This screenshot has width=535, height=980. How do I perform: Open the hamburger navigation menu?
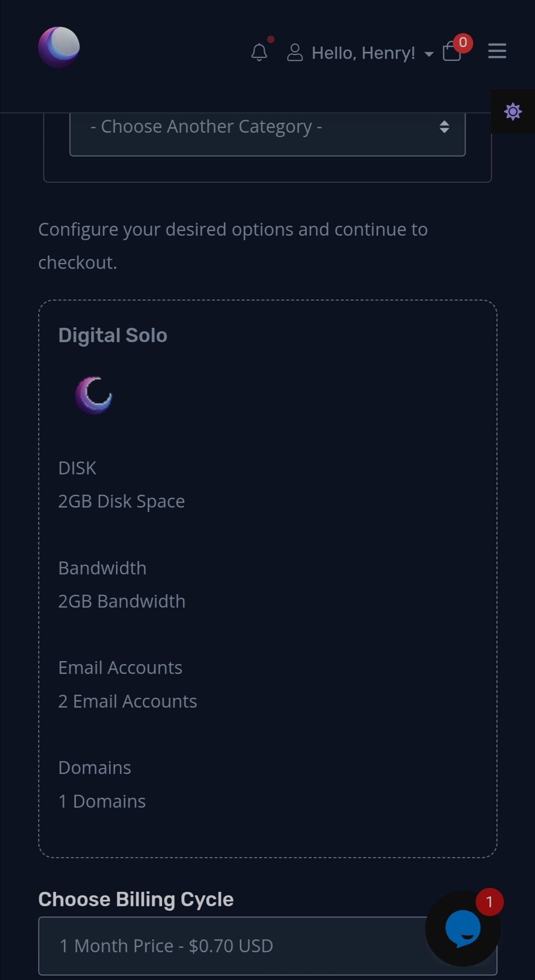click(x=496, y=52)
